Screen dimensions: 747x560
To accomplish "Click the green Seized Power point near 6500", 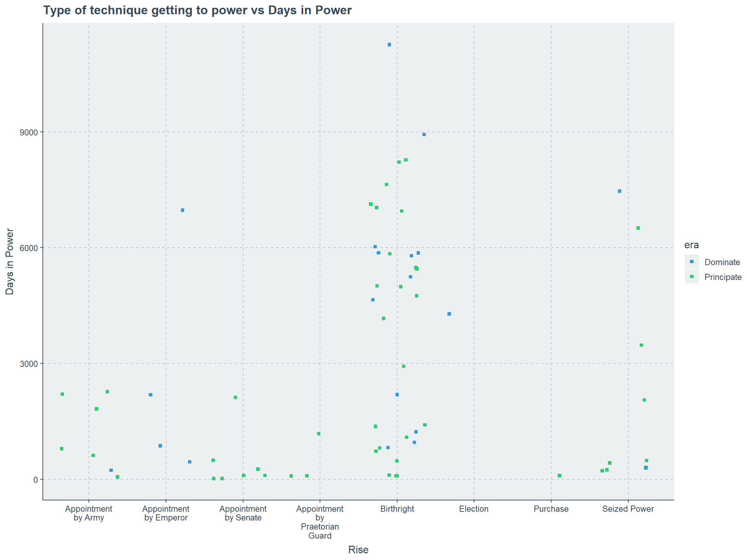I will pos(638,228).
